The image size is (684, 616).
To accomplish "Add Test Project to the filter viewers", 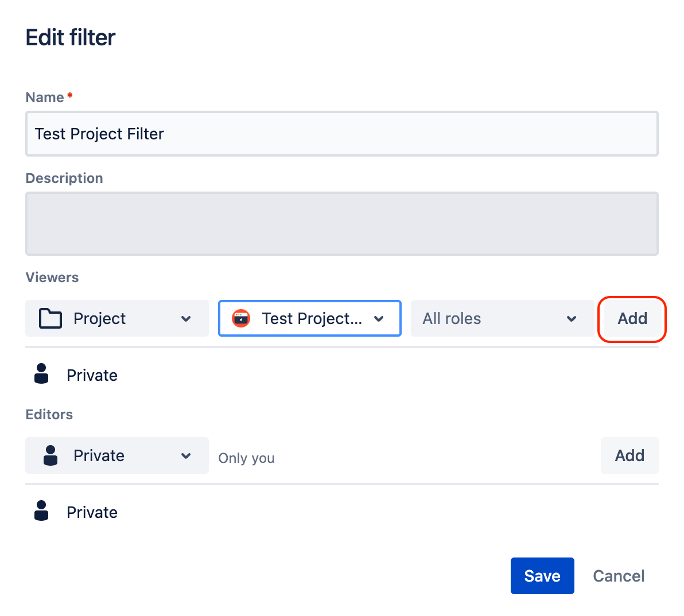I will click(632, 318).
